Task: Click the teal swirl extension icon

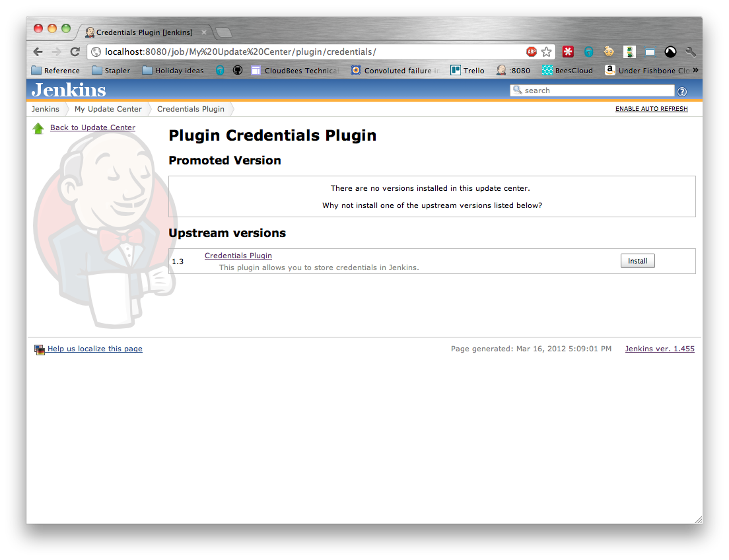Action: [x=588, y=52]
